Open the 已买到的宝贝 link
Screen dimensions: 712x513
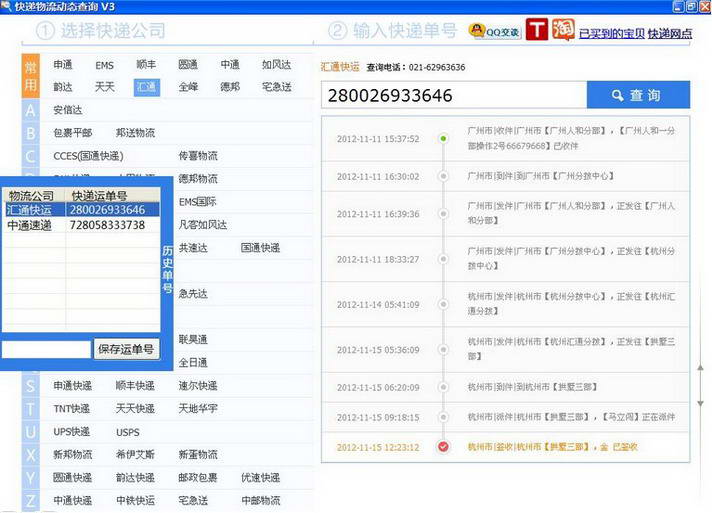click(x=612, y=34)
